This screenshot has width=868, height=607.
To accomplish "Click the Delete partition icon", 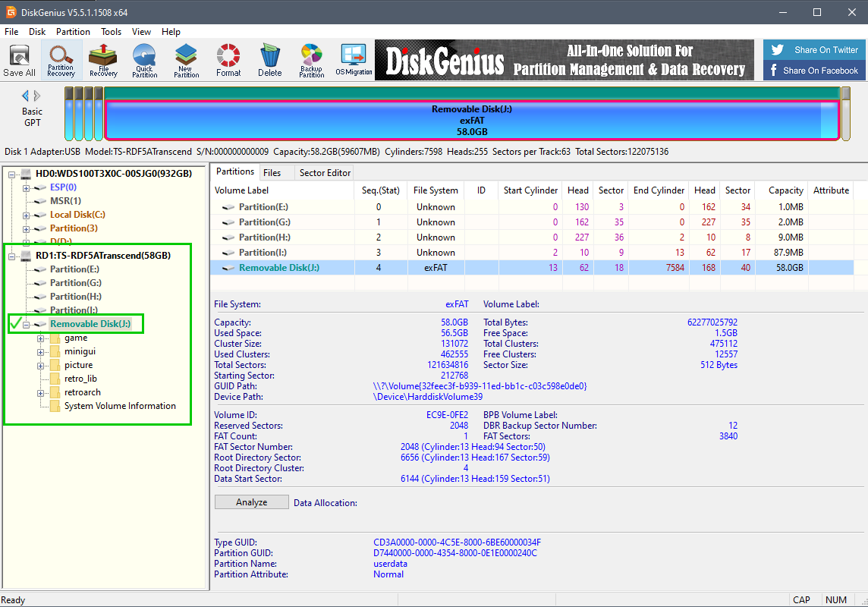I will pos(269,60).
